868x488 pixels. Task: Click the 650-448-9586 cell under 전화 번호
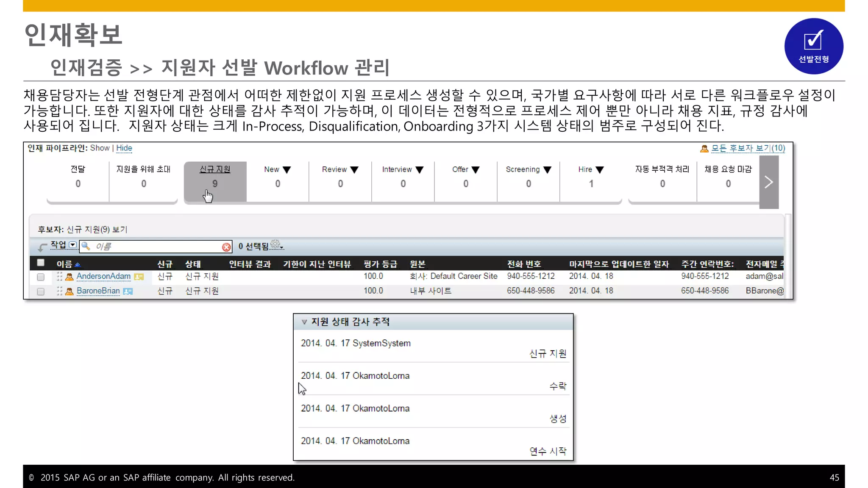tap(531, 291)
